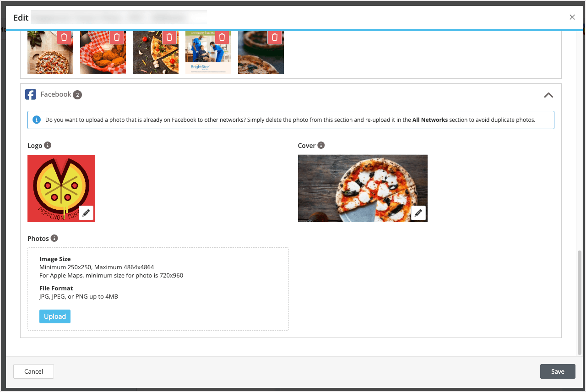Viewport: 586px width, 392px height.
Task: Edit the pepperoni Logo image
Action: pos(86,212)
